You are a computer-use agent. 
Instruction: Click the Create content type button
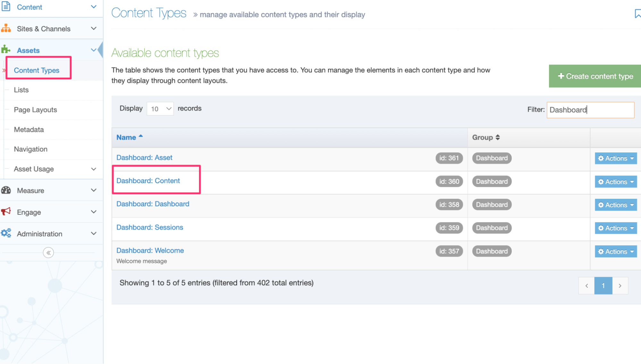595,76
